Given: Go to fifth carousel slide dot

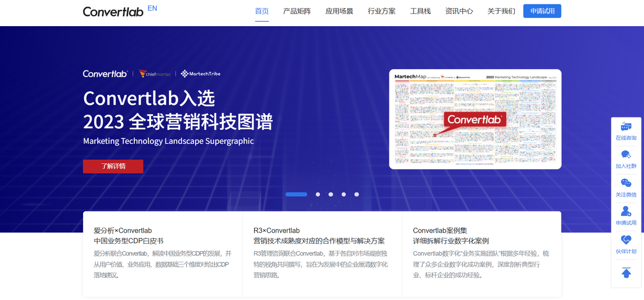Looking at the screenshot, I should pos(357,194).
